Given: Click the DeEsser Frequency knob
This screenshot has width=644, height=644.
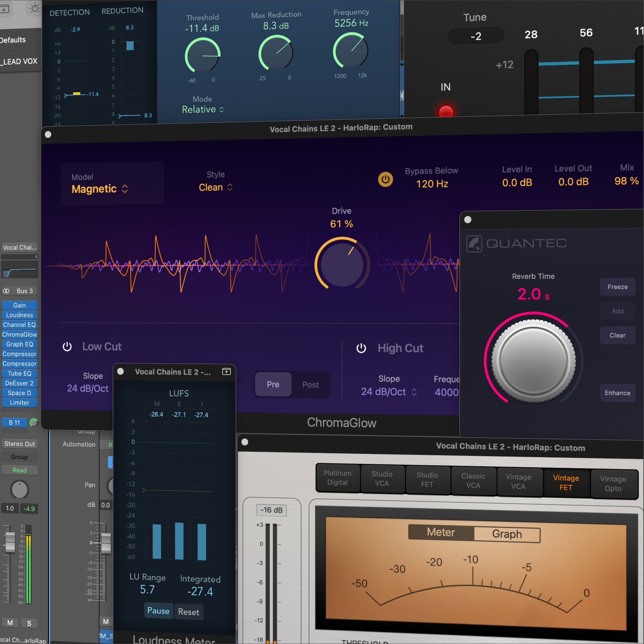Looking at the screenshot, I should tap(350, 51).
